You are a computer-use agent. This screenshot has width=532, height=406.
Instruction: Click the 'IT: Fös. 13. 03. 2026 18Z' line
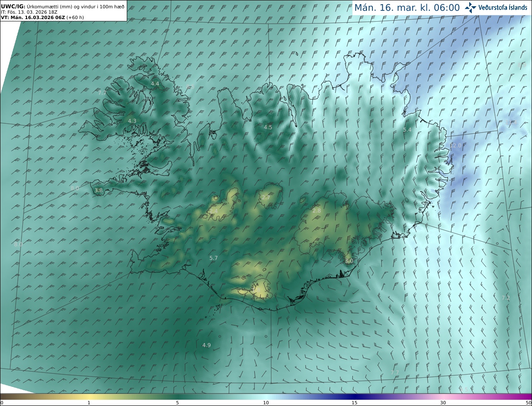pos(29,12)
